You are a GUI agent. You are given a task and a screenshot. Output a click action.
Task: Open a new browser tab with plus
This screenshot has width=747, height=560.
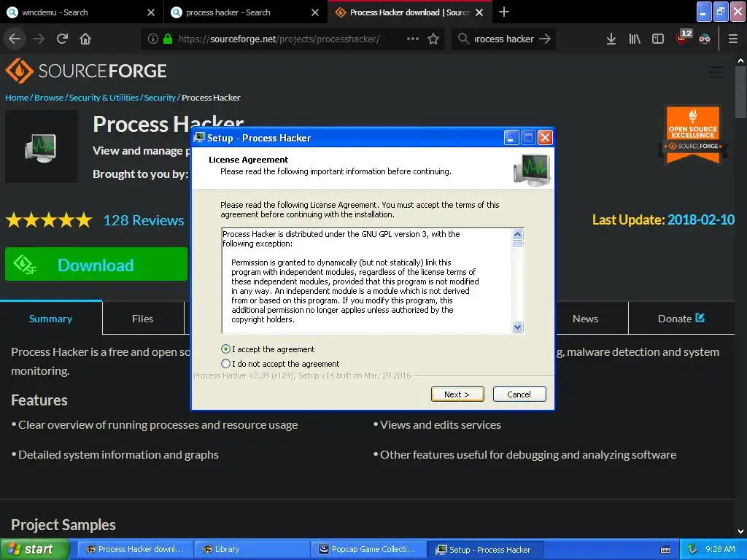[x=504, y=12]
